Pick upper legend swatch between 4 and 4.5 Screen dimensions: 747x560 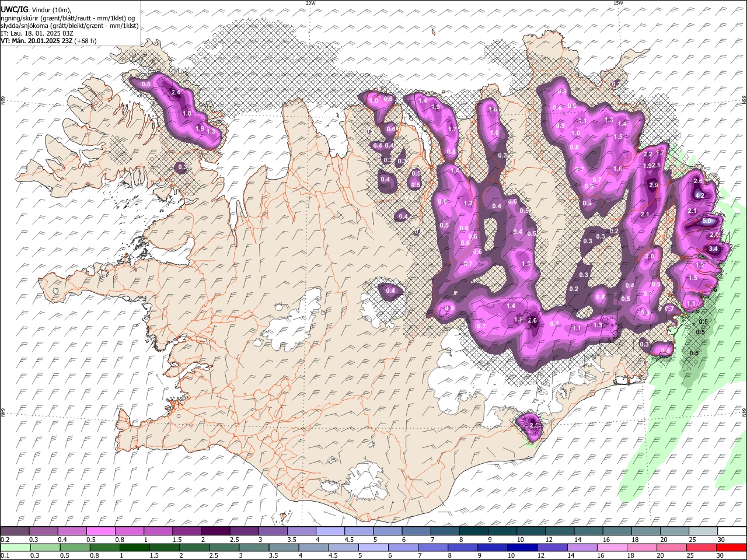point(330,531)
